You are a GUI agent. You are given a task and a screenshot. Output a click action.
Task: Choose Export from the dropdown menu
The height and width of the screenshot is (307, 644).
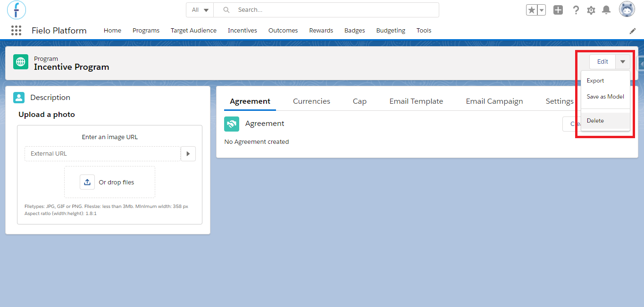coord(605,81)
